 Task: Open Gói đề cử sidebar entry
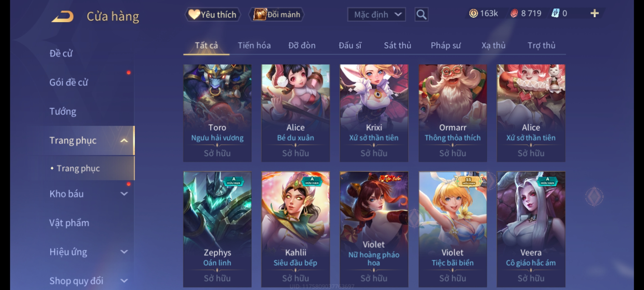[69, 82]
